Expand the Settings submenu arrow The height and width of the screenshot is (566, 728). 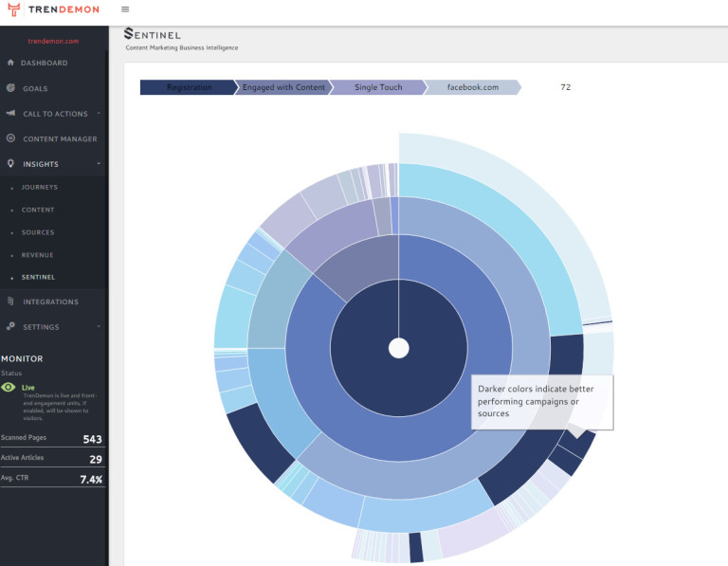[99, 326]
